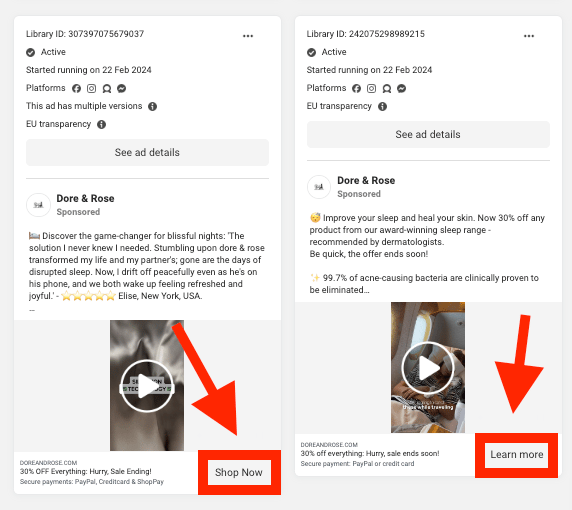Click 'Sponsored' label in right ad

(359, 194)
